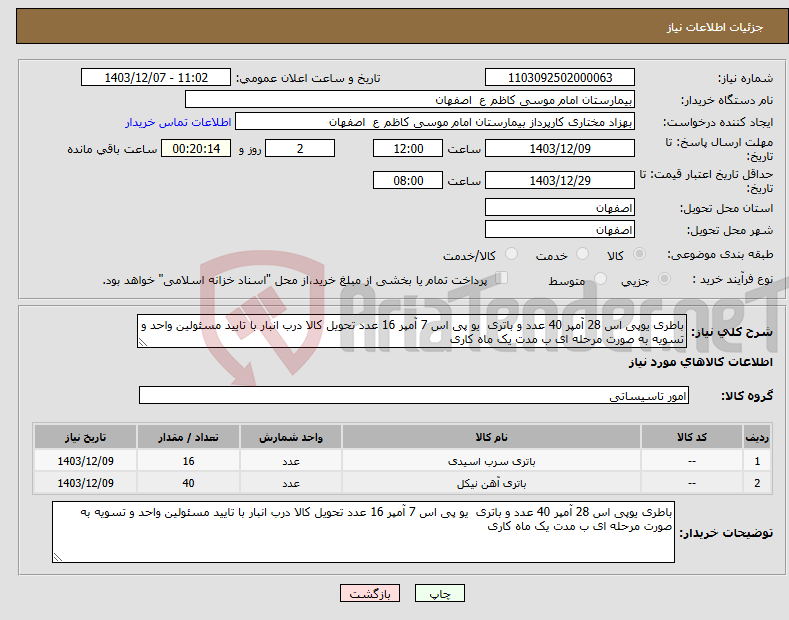The width and height of the screenshot is (789, 620).
Task: Click the date cell in the باتری آهن نیکل row
Action: (85, 483)
